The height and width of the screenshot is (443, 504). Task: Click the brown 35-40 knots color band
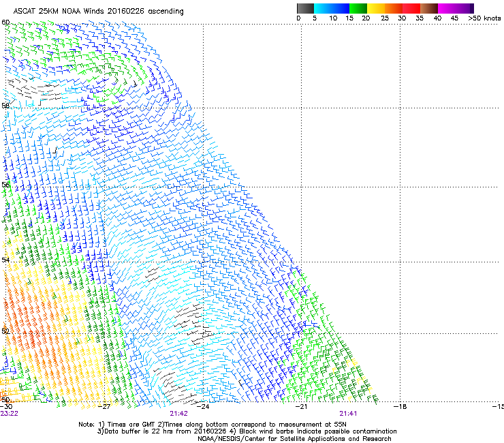pyautogui.click(x=429, y=8)
